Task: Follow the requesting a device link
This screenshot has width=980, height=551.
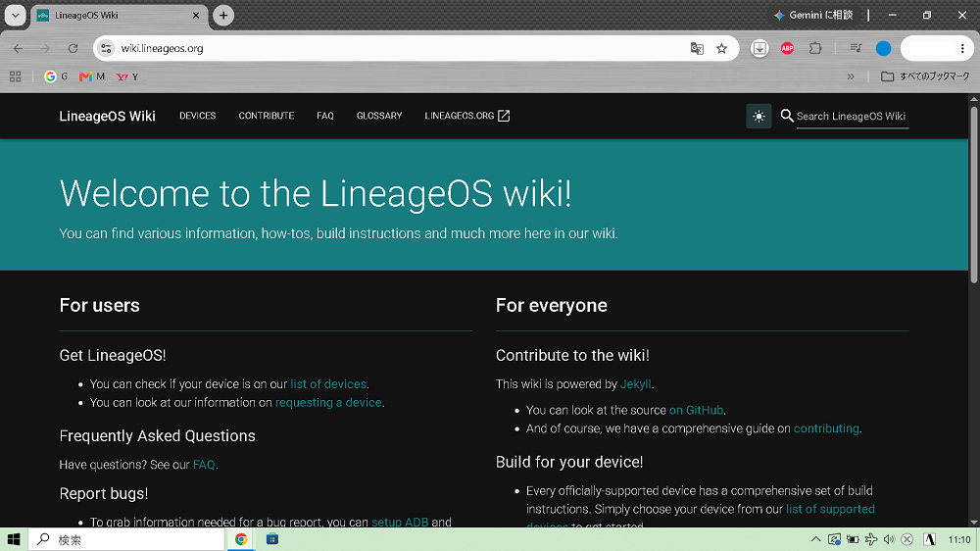Action: 328,403
